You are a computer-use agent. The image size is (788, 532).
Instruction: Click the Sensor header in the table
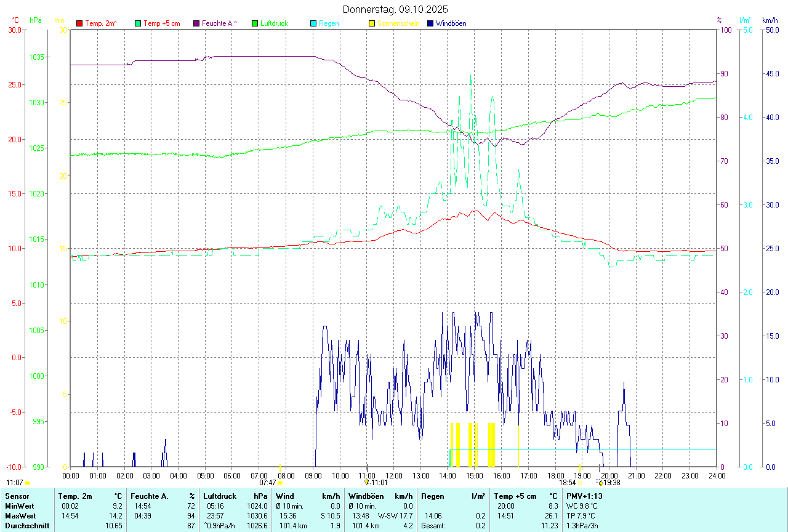tap(16, 496)
